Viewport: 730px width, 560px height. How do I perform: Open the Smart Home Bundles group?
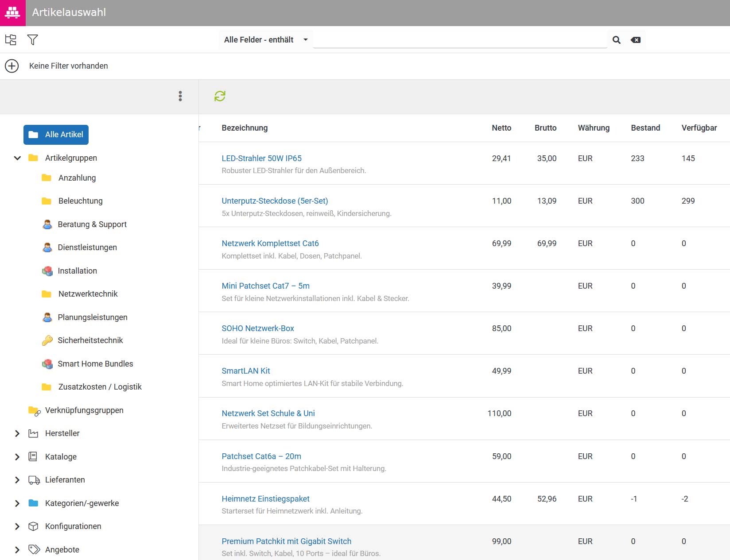(x=95, y=364)
